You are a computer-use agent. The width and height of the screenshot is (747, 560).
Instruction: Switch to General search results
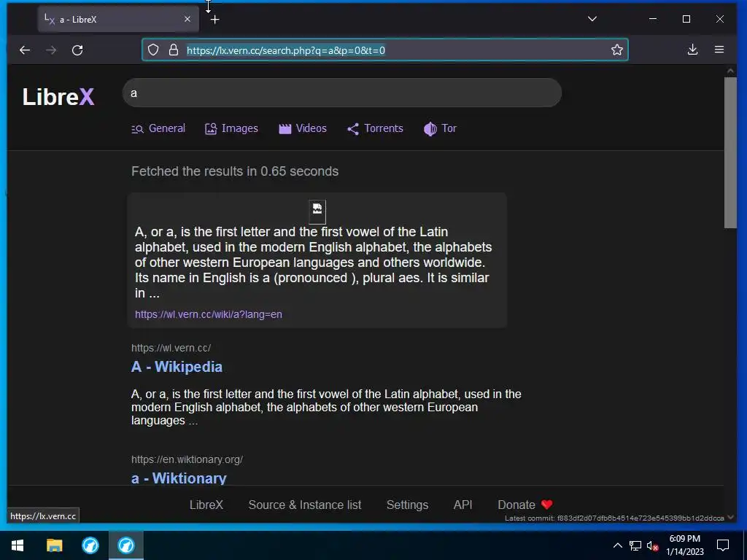(x=158, y=128)
